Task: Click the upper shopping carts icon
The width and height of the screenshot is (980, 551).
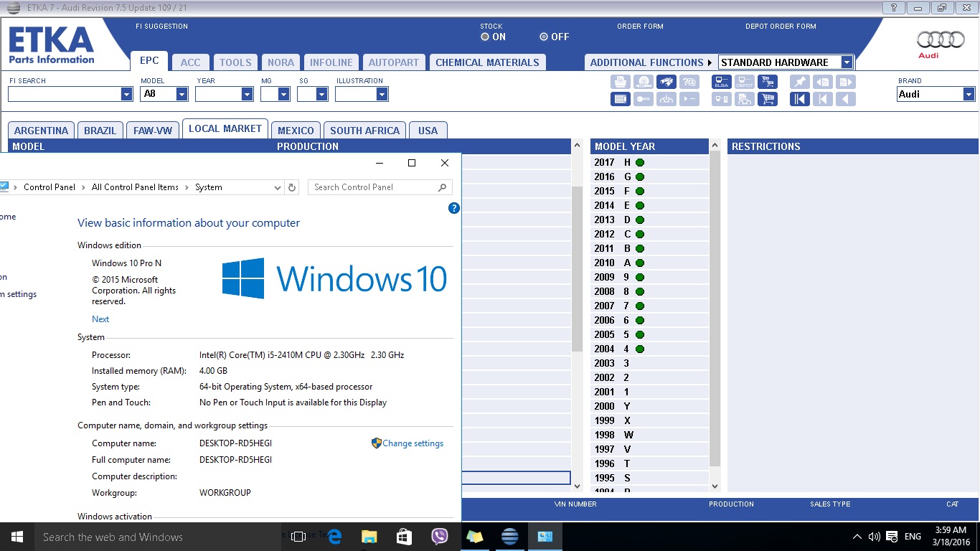Action: point(768,83)
